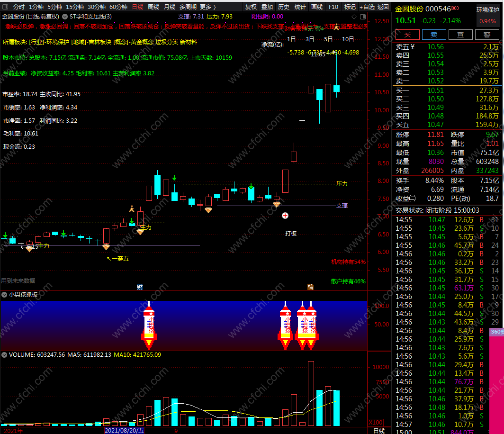Image resolution: width=504 pixels, height=434 pixels.
Task: Select the 日线 daily chart tab
Action: [137, 7]
